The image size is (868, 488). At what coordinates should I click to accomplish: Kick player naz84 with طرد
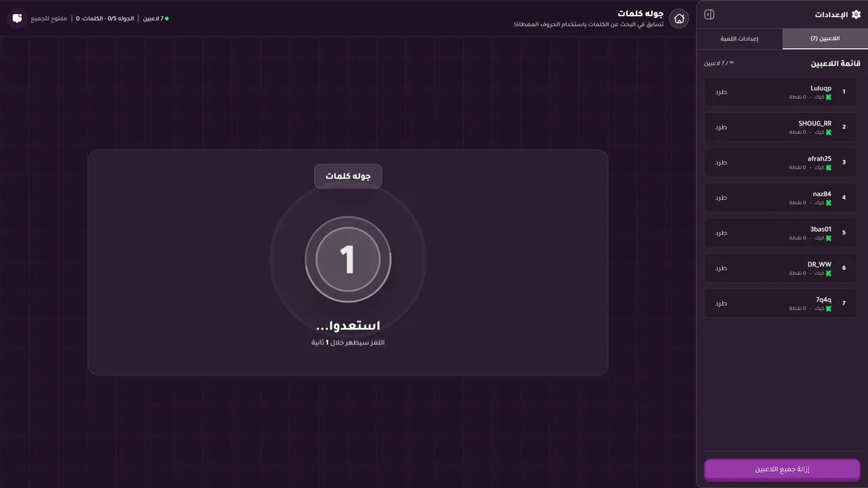click(721, 197)
